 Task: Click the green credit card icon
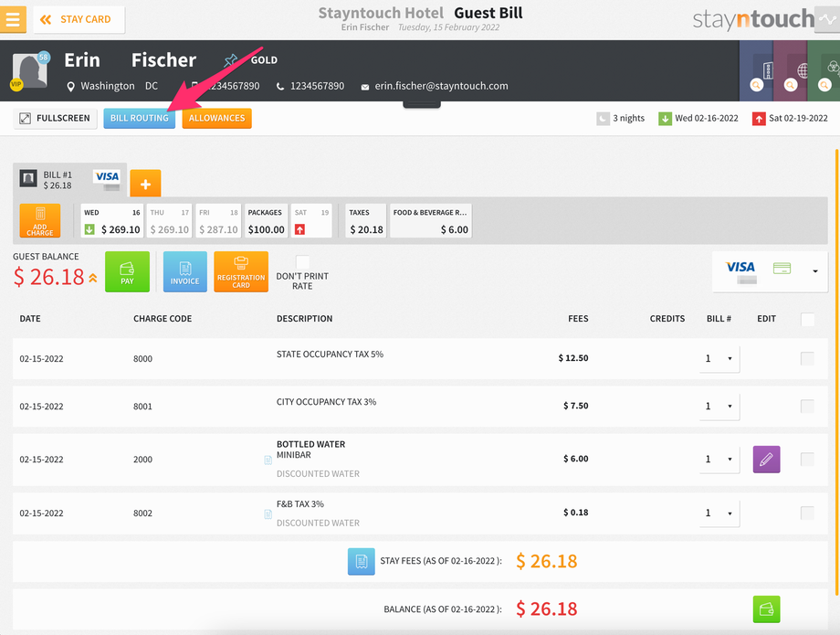[782, 268]
